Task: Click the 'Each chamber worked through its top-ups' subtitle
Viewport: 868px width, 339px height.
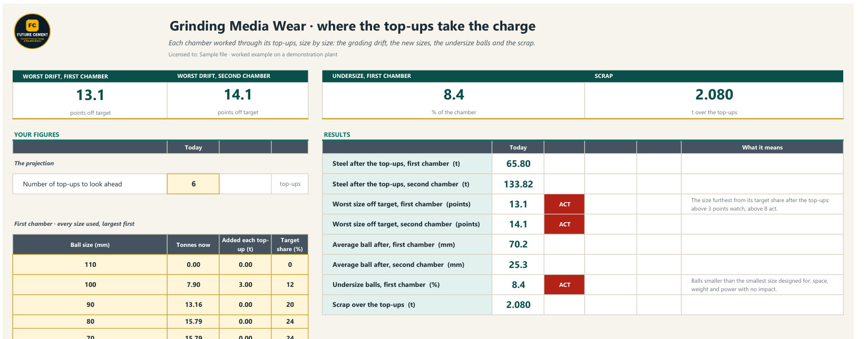Action: 352,43
